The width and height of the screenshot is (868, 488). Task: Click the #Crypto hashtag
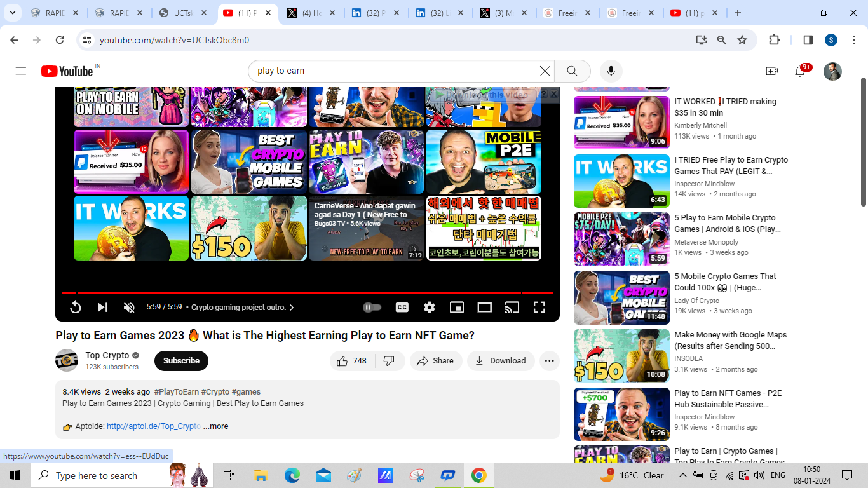click(215, 392)
